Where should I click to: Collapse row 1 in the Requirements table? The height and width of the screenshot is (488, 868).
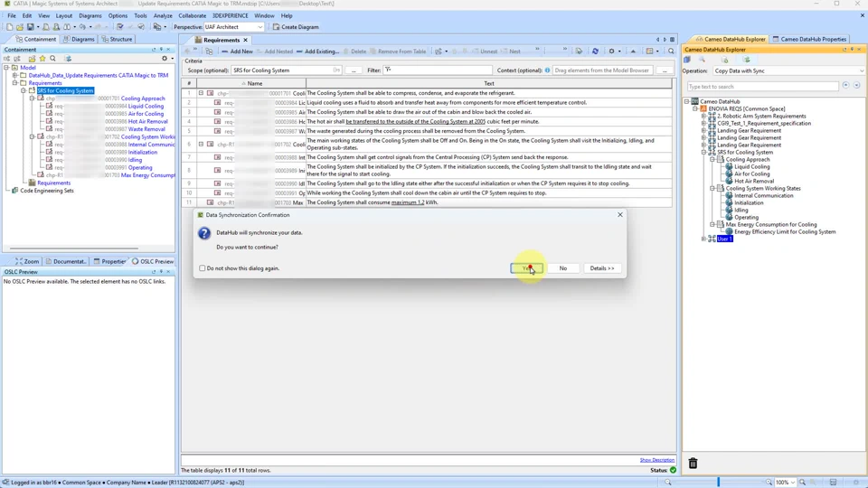point(201,93)
